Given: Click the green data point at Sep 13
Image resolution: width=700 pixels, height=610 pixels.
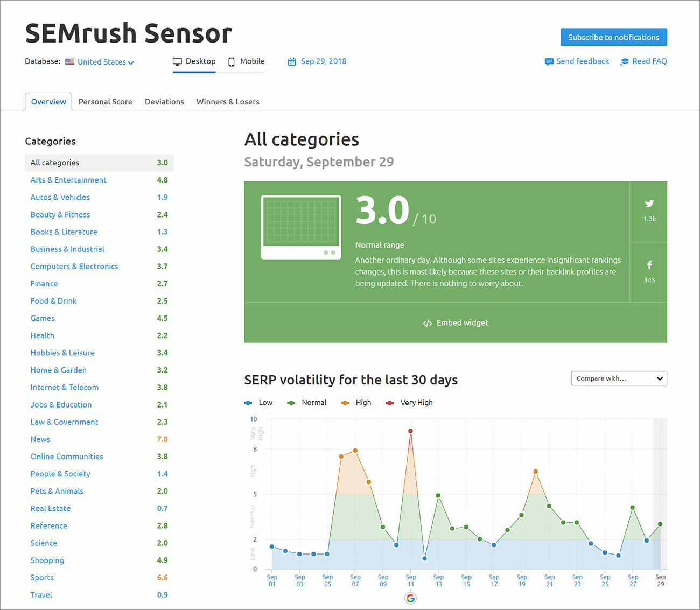Looking at the screenshot, I should pos(438,496).
